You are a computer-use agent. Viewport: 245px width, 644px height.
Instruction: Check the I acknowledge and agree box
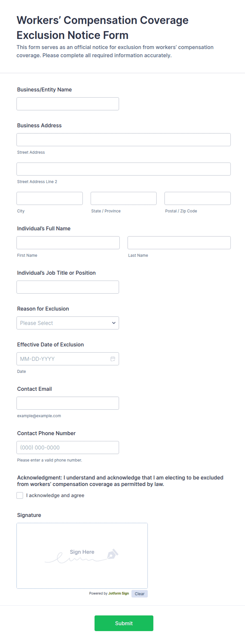pyautogui.click(x=20, y=495)
